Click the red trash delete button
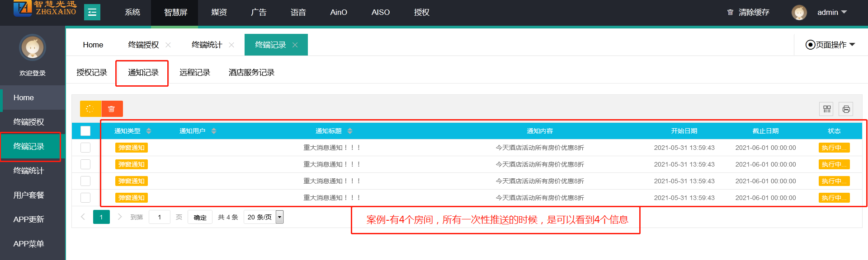The width and height of the screenshot is (868, 260). [x=112, y=109]
